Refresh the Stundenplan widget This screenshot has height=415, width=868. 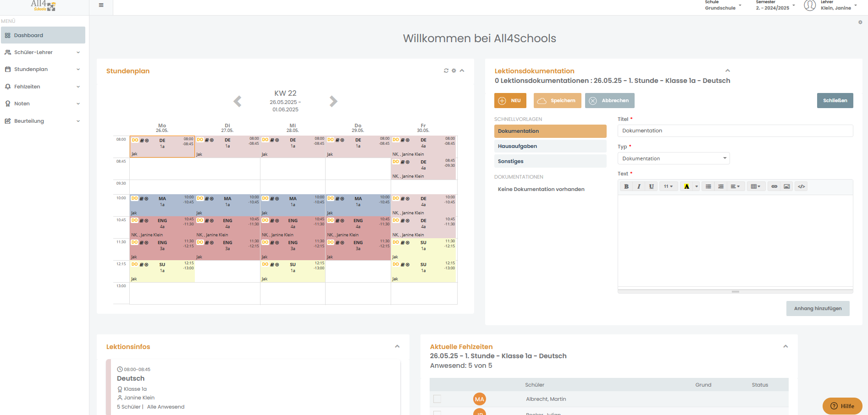point(446,71)
